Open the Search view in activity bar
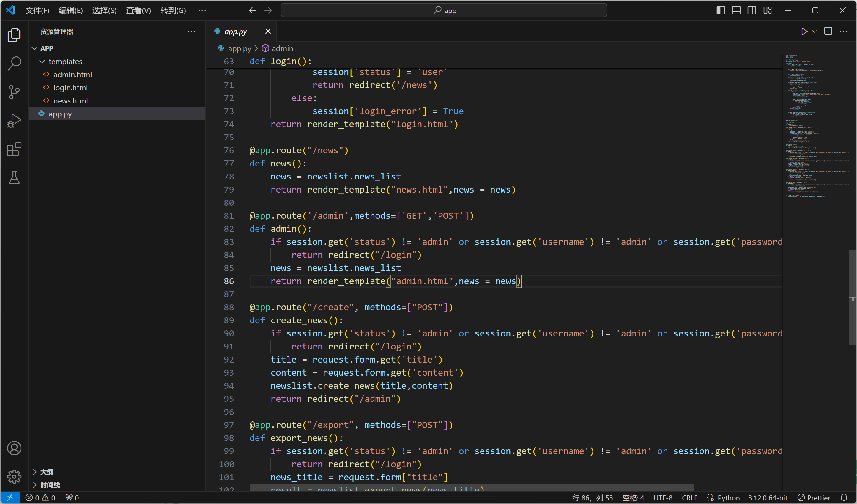Image resolution: width=857 pixels, height=504 pixels. [14, 63]
